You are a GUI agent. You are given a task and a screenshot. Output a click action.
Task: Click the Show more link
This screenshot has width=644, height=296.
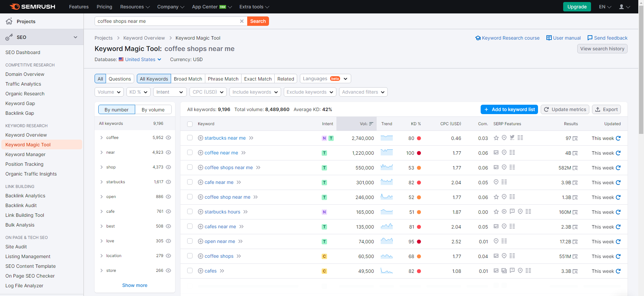[135, 285]
